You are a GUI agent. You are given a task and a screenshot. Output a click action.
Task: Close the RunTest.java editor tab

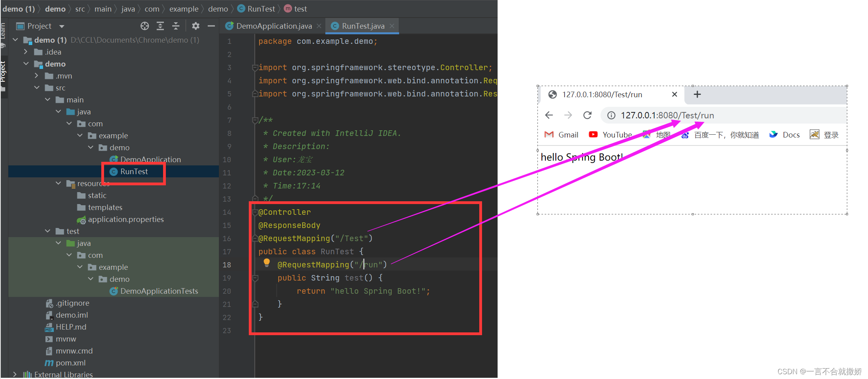[392, 26]
